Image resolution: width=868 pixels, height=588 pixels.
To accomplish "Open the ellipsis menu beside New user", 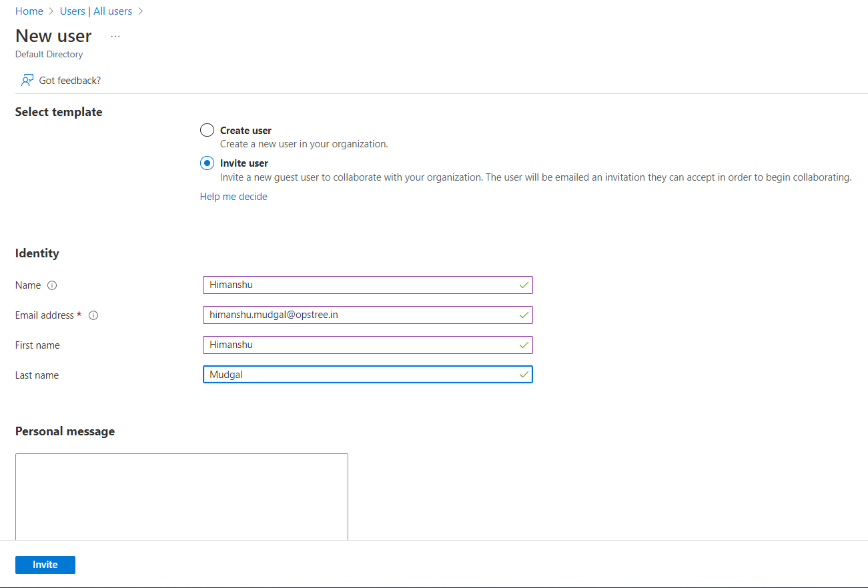I will tap(115, 36).
